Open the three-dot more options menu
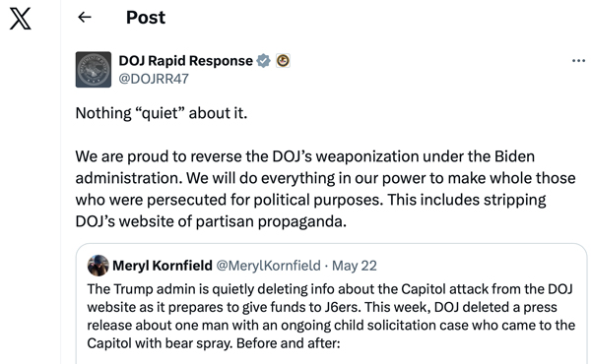Screen dimensions: 591x364 pyautogui.click(x=578, y=61)
